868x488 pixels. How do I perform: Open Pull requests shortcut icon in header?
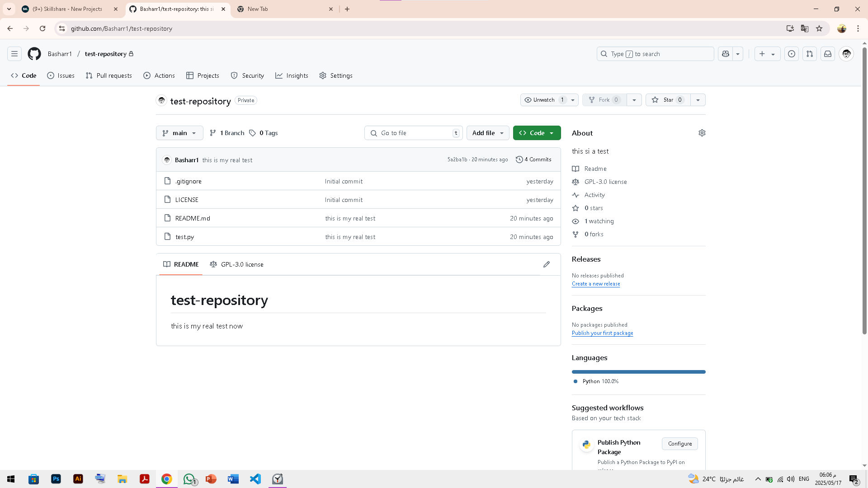click(810, 54)
